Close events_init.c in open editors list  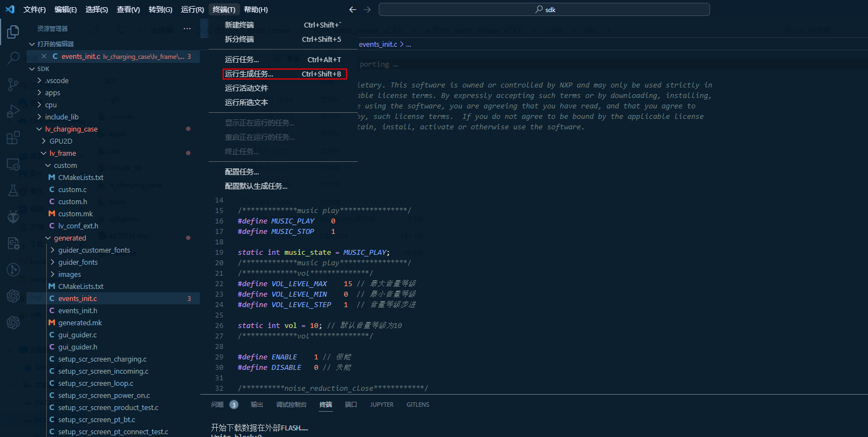pos(44,56)
